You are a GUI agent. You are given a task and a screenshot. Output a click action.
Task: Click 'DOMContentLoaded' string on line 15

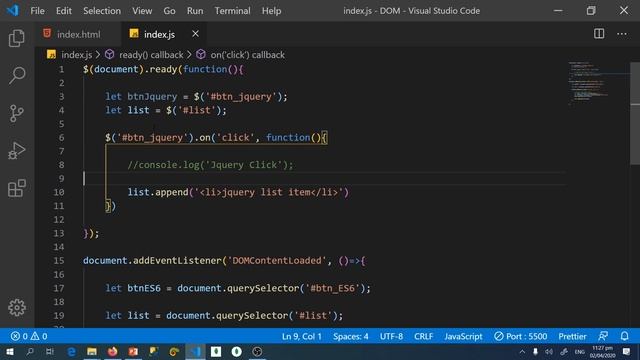[x=277, y=260]
